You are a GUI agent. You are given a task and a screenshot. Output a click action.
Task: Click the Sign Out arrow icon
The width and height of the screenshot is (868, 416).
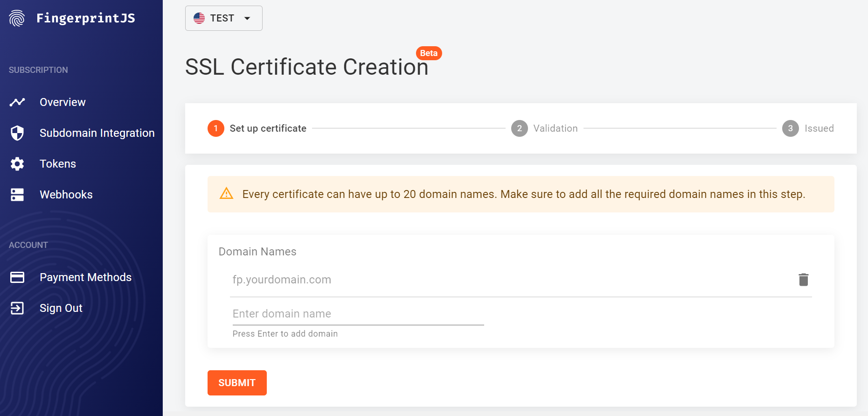click(17, 308)
